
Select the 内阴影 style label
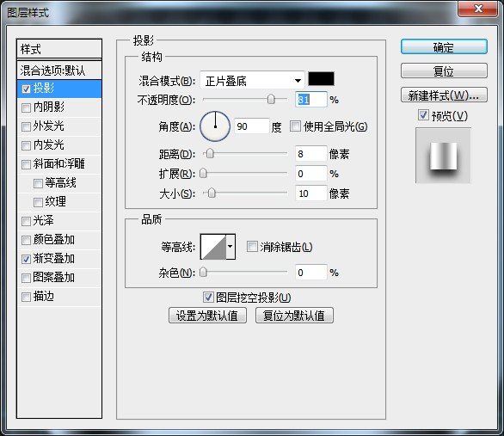pos(49,107)
